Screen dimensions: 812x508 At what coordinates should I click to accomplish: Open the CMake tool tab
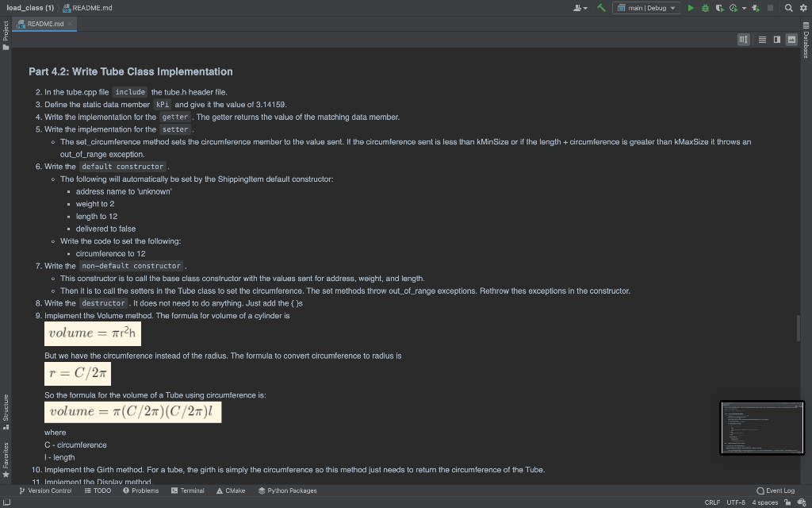coord(231,491)
